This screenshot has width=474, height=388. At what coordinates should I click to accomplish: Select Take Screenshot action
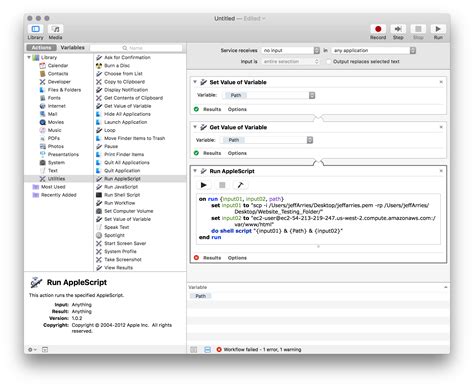pos(123,260)
